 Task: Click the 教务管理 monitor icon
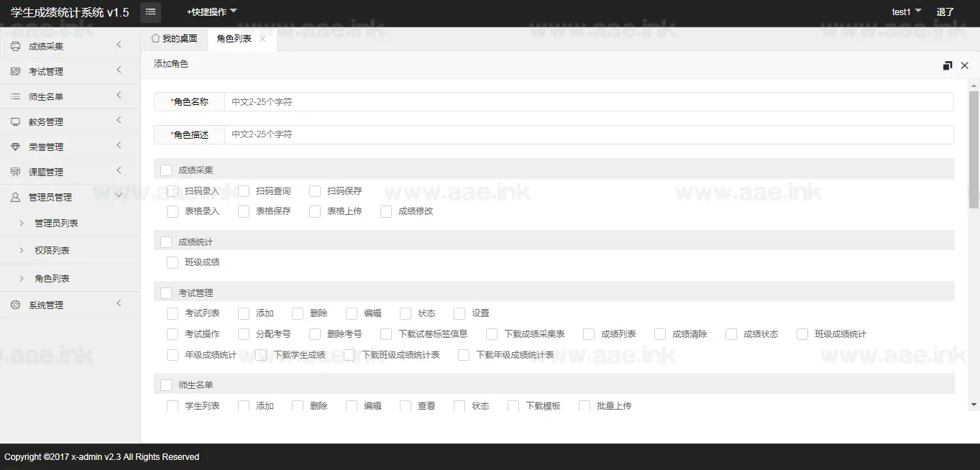coord(16,121)
